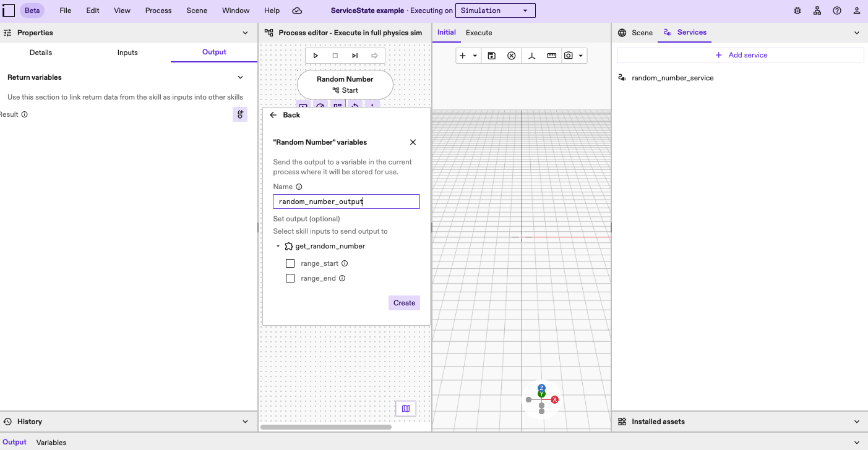Click the ruler measure tool icon
The width and height of the screenshot is (868, 450).
tap(551, 56)
